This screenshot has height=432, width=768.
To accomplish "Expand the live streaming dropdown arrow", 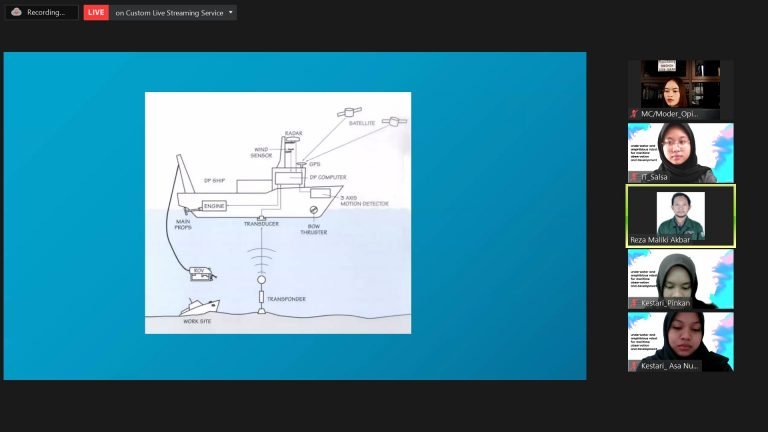I will 231,12.
